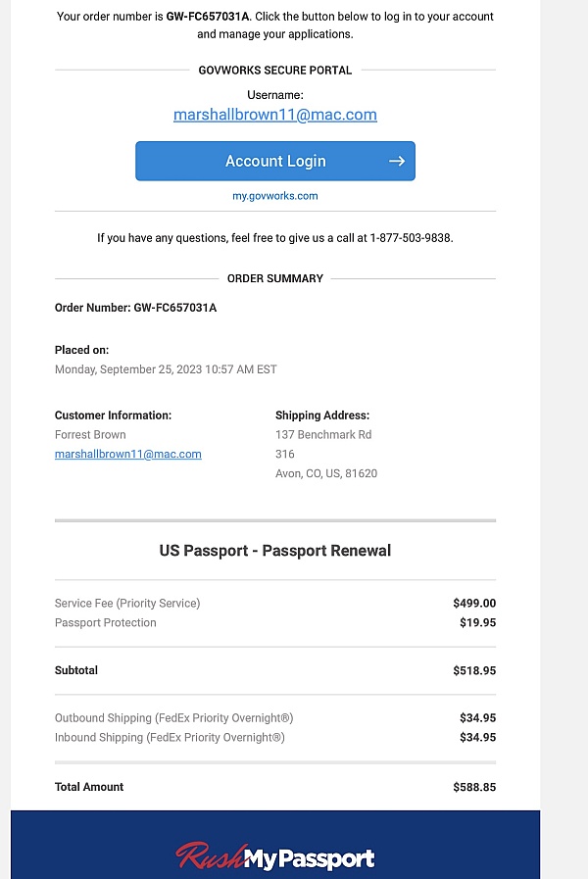The width and height of the screenshot is (588, 879).
Task: Click the US Passport - Passport Renewal heading
Action: (x=275, y=551)
